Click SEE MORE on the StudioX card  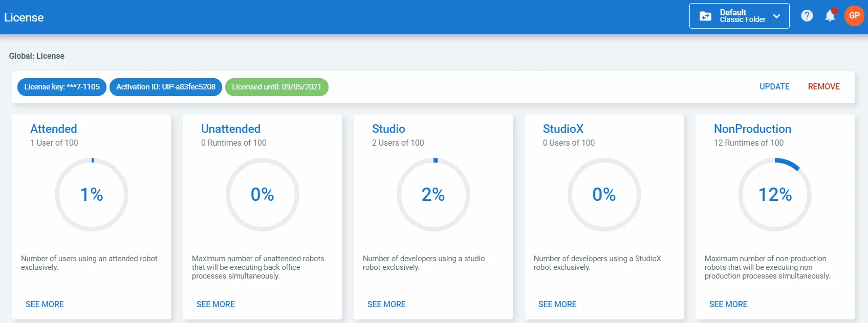pos(557,304)
